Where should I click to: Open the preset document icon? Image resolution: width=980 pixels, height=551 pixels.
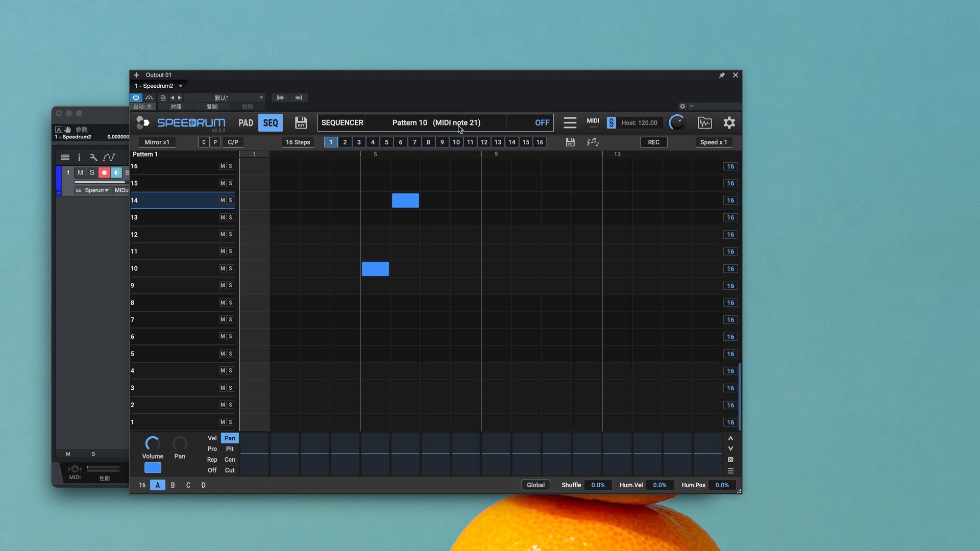pos(163,97)
